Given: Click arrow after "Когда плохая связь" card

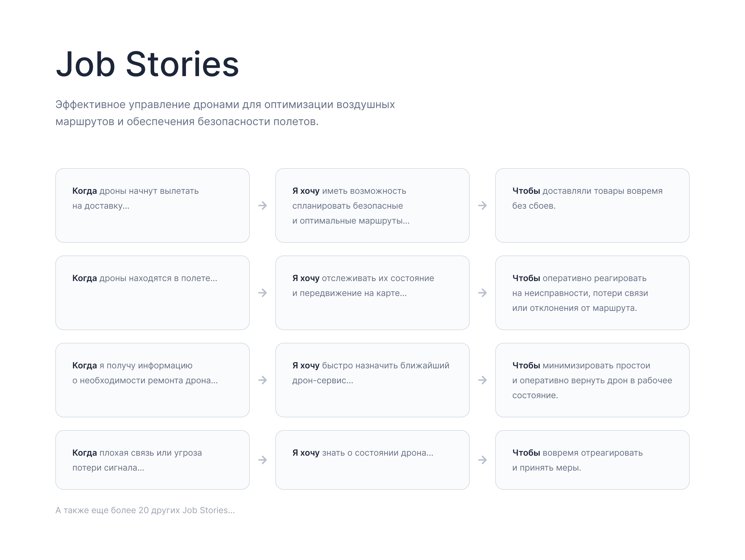Looking at the screenshot, I should coord(262,460).
